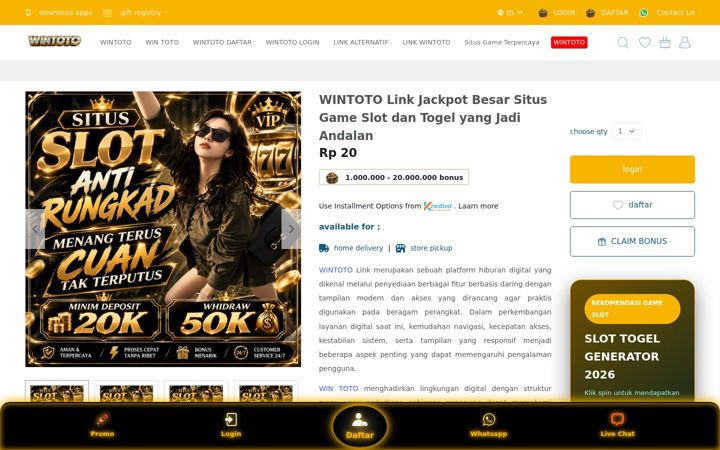Click the LOGIN link in the top bar
Image resolution: width=720 pixels, height=450 pixels.
564,12
